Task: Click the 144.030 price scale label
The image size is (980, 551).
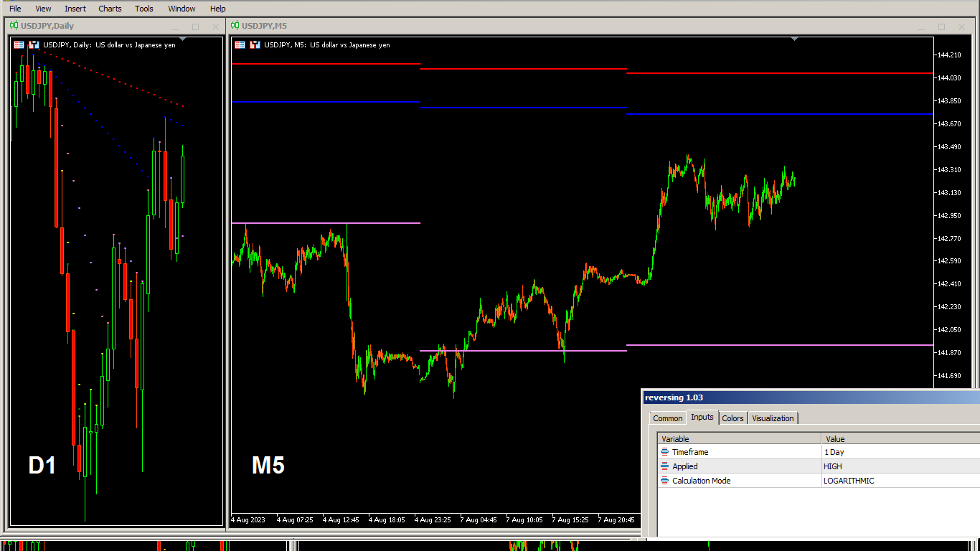Action: point(949,78)
